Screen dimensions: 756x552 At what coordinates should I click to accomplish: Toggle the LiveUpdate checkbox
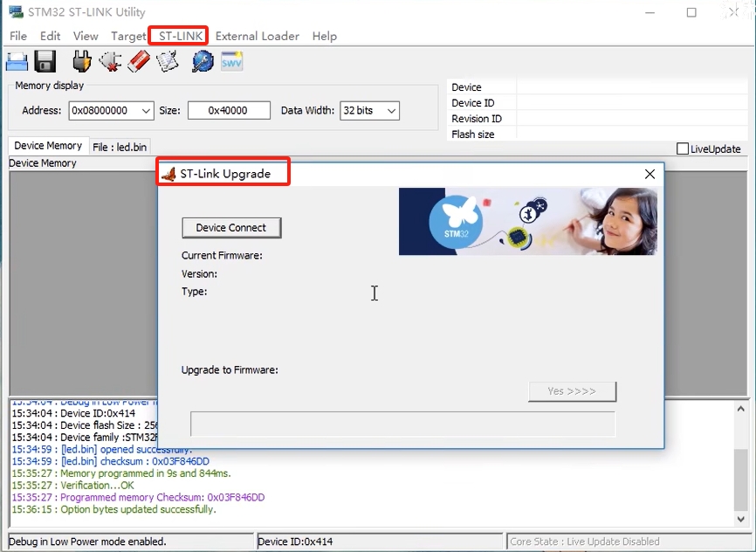(x=682, y=148)
